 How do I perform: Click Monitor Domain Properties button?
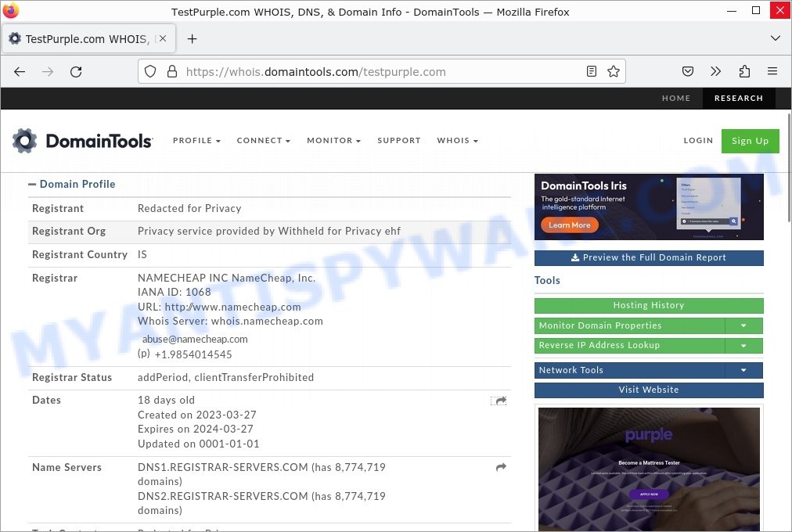[629, 326]
